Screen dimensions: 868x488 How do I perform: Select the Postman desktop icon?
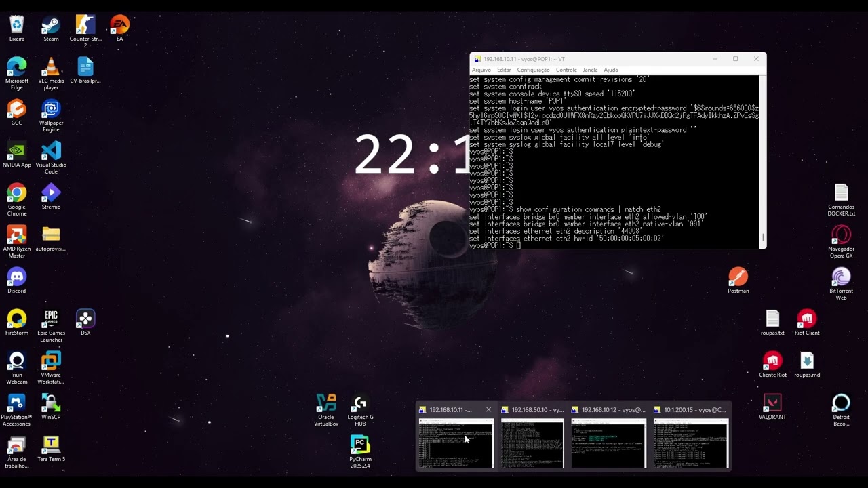[x=738, y=281]
